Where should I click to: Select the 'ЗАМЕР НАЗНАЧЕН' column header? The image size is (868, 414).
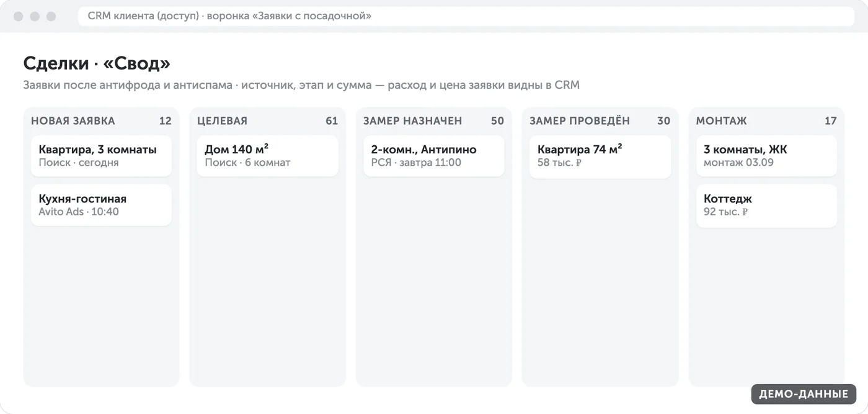tap(412, 121)
